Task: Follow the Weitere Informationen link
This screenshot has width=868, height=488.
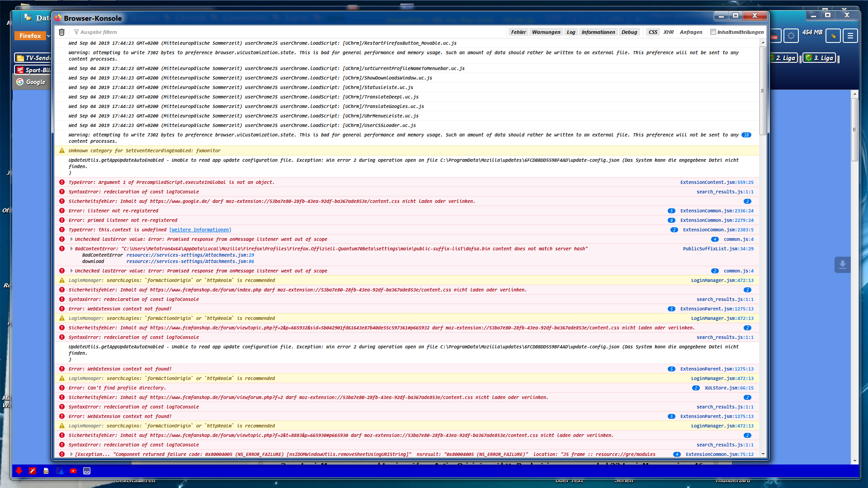Action: coord(200,230)
